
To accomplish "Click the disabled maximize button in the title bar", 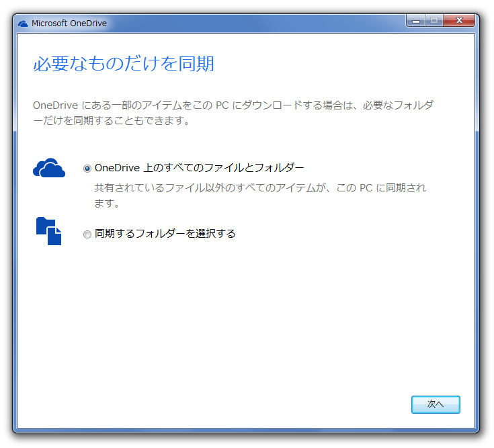I will [x=434, y=20].
